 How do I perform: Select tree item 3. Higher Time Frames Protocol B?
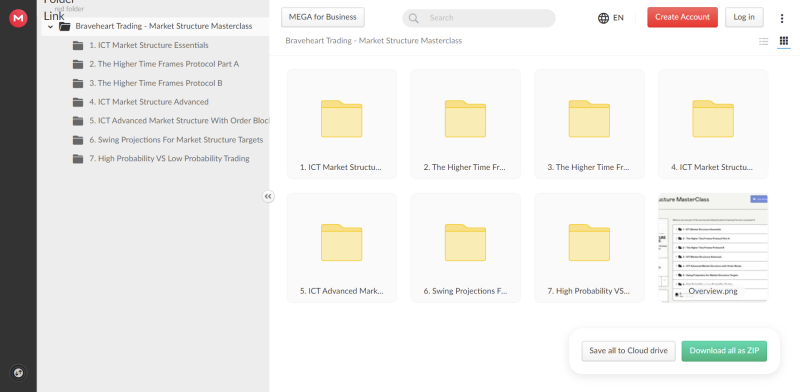pyautogui.click(x=156, y=83)
